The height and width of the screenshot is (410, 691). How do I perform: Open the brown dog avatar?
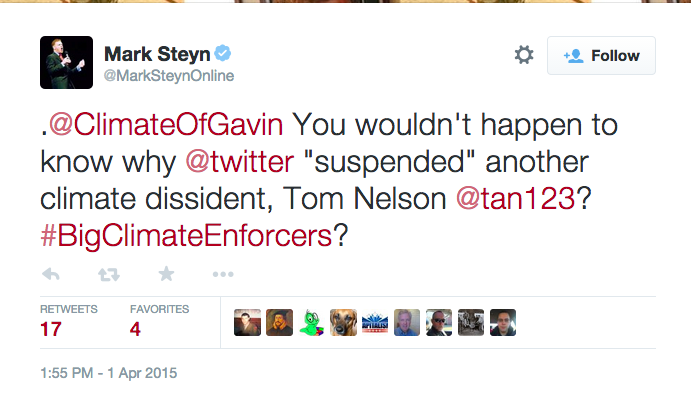[x=343, y=322]
